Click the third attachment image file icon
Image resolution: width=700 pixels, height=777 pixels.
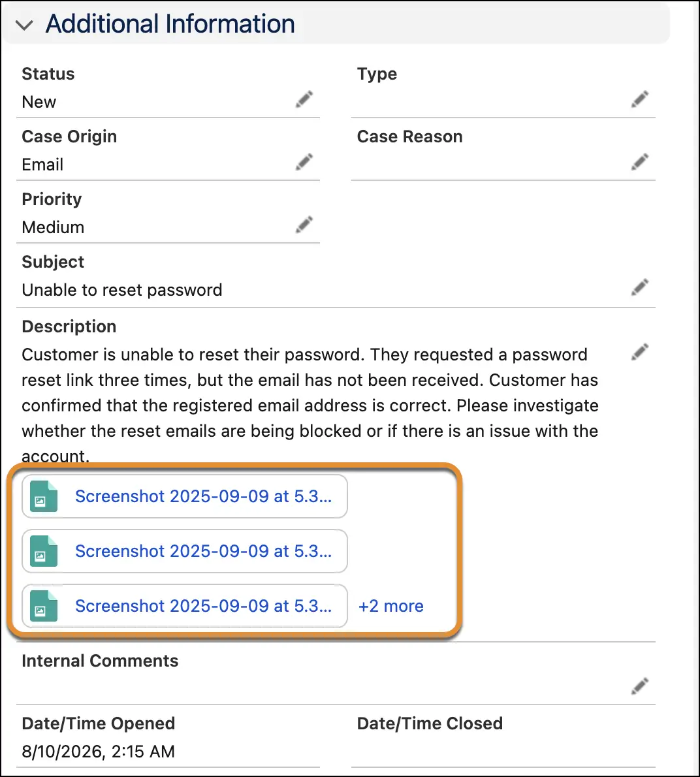[x=44, y=606]
